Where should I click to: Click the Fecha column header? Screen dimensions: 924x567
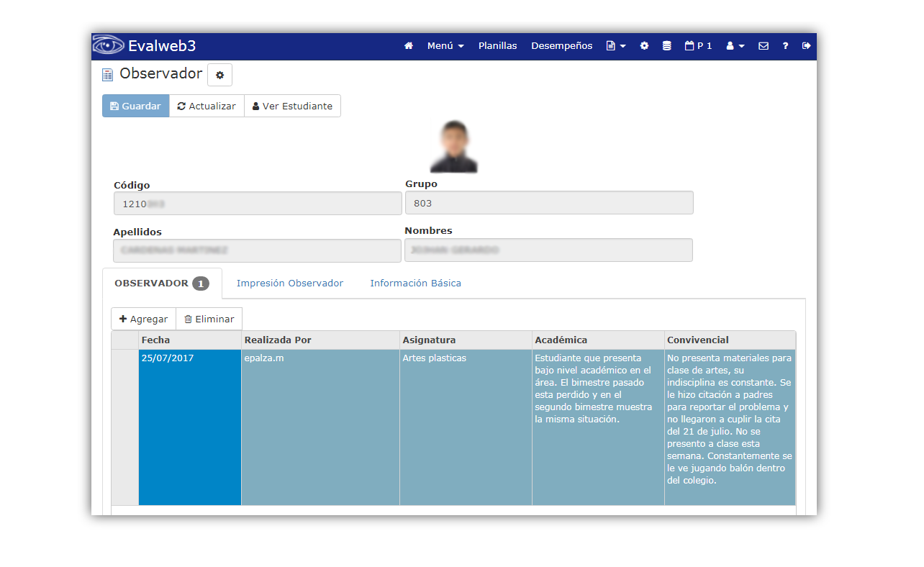point(190,340)
